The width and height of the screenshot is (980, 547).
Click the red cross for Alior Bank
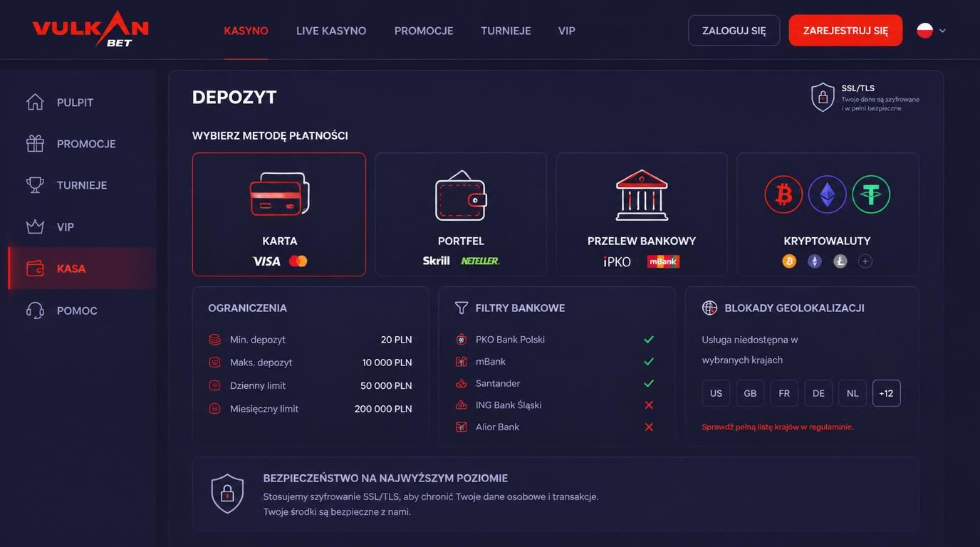tap(649, 427)
